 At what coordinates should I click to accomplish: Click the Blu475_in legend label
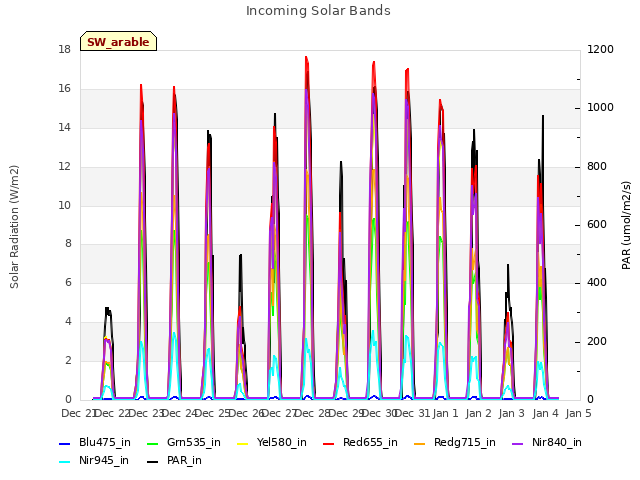[x=105, y=442]
